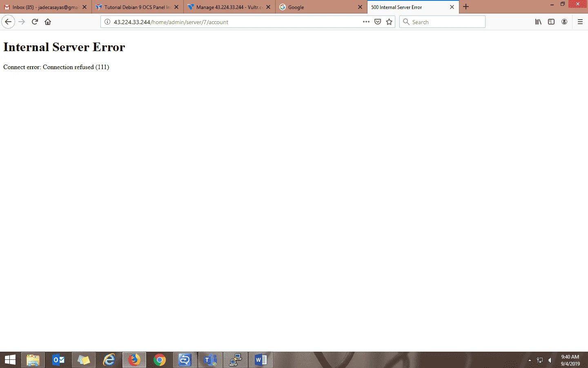Switch to Manage 43.224.33.244 Vultr tab

pos(229,7)
